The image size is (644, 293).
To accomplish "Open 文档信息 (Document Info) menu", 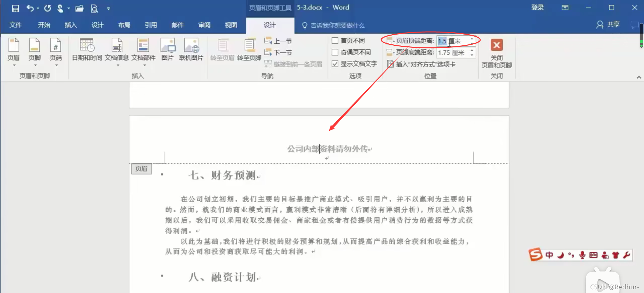I will [x=117, y=52].
